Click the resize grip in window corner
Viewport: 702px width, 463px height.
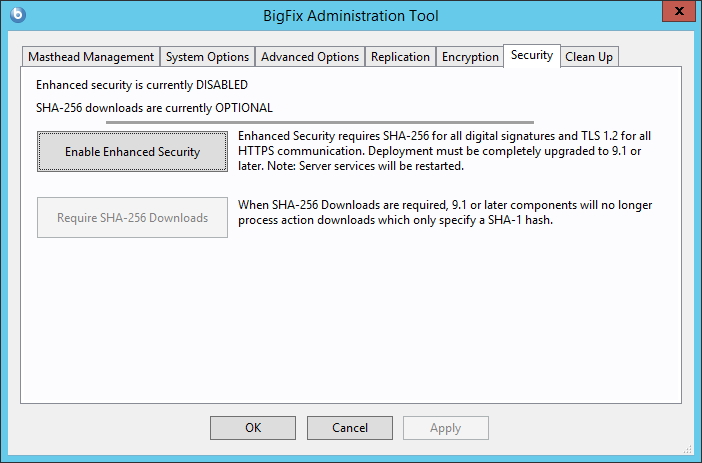pyautogui.click(x=692, y=452)
